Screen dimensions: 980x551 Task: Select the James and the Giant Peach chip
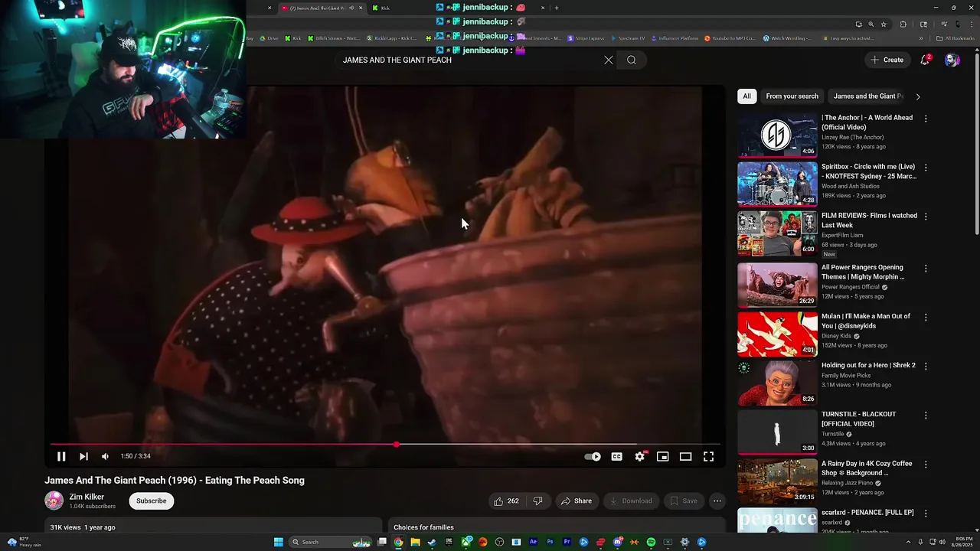tap(867, 96)
